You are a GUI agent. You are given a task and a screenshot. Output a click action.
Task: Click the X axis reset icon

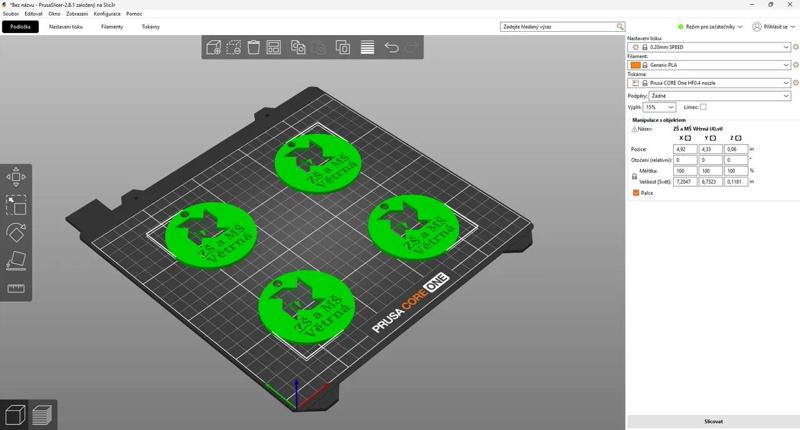pyautogui.click(x=688, y=138)
